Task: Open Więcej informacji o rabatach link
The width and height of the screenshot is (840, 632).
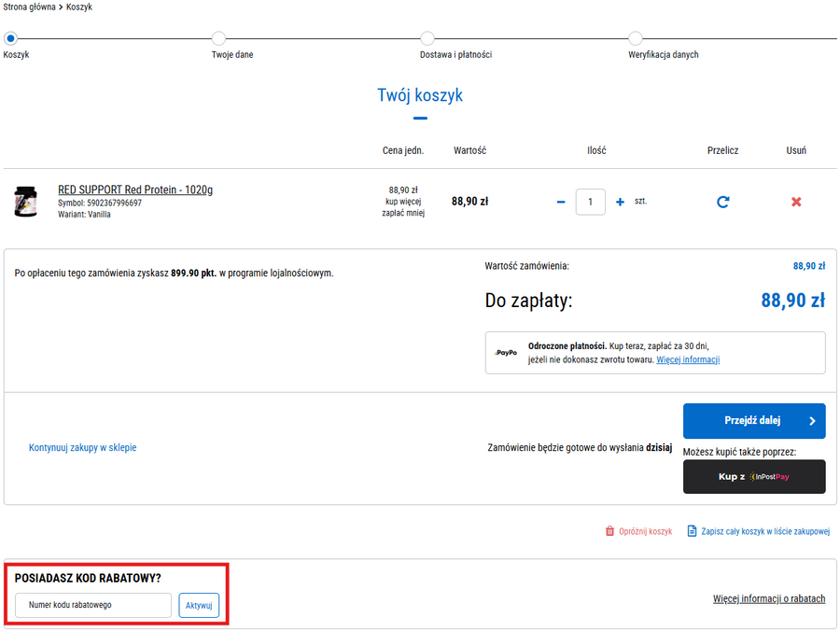Action: click(768, 598)
